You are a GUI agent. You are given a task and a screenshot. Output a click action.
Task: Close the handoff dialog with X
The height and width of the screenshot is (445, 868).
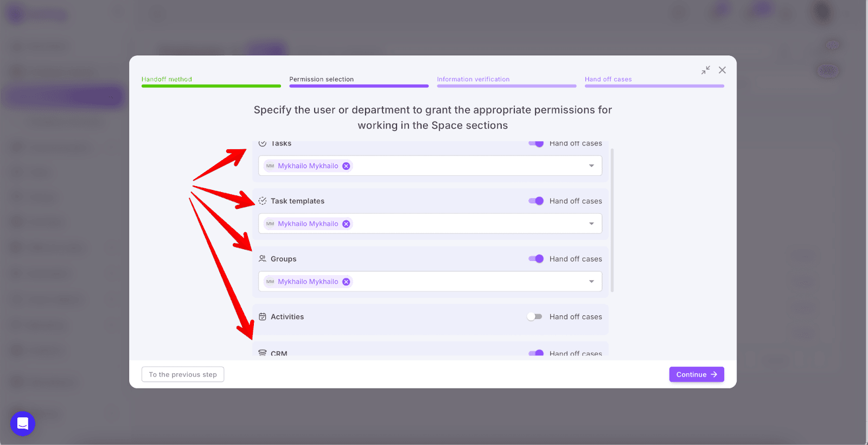point(722,70)
